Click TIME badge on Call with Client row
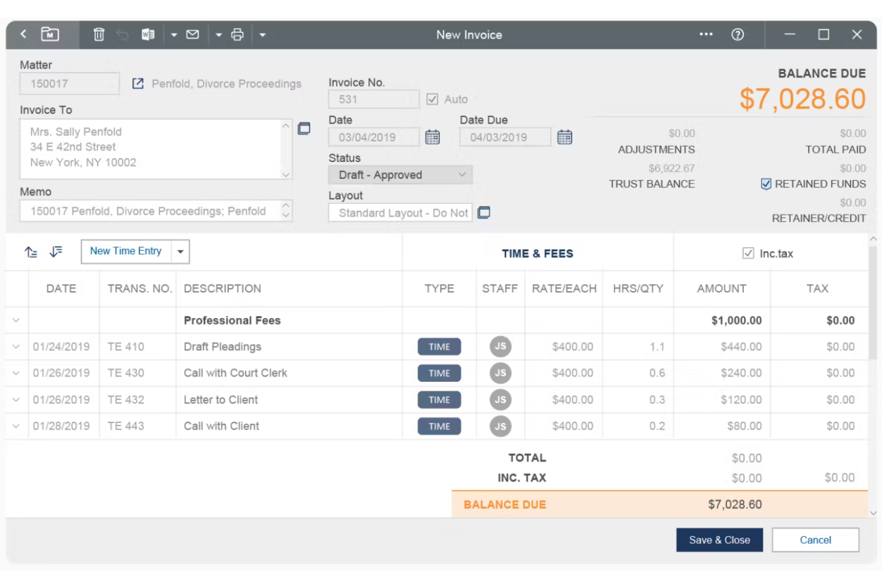Image resolution: width=882 pixels, height=588 pixels. pyautogui.click(x=439, y=426)
